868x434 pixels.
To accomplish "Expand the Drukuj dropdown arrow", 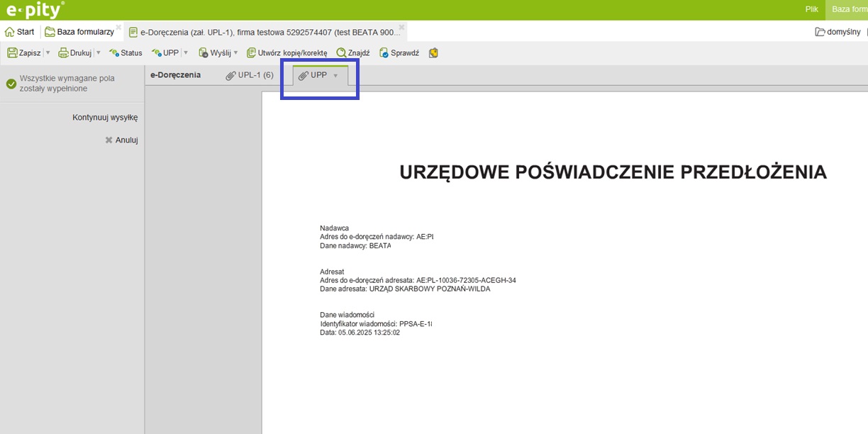I will click(99, 52).
